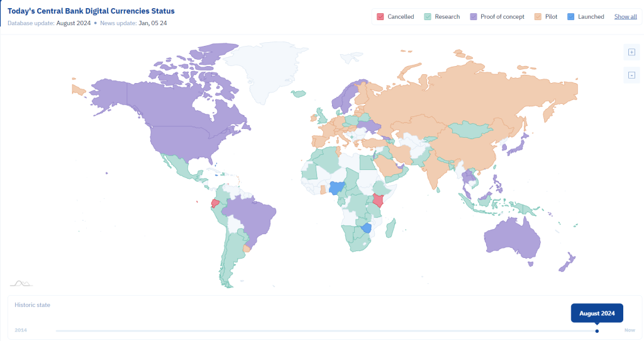Select Australia on the world map
The height and width of the screenshot is (341, 644).
click(x=513, y=238)
